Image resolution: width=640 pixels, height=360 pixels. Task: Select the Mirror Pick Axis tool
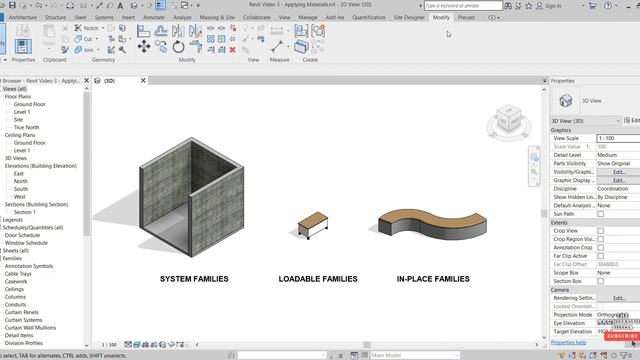coord(178,31)
